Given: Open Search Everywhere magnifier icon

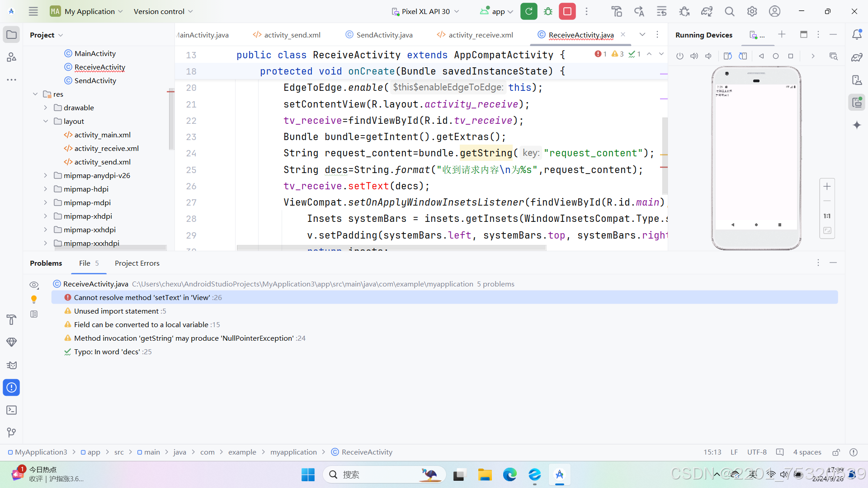Looking at the screenshot, I should coord(729,11).
